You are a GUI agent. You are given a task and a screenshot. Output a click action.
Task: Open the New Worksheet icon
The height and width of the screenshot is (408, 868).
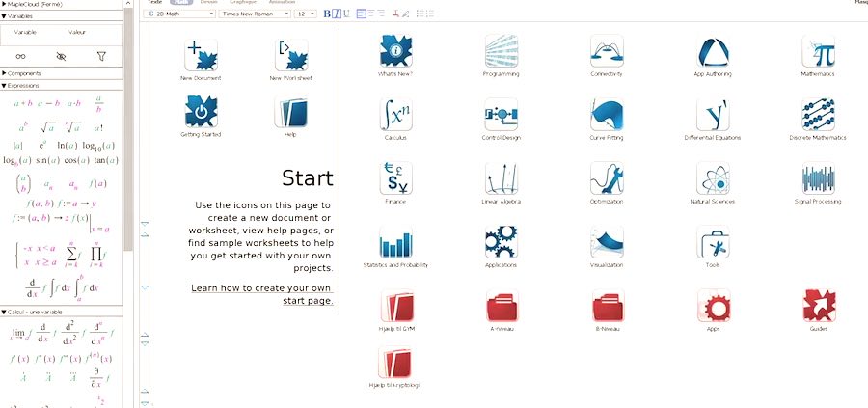(x=291, y=55)
